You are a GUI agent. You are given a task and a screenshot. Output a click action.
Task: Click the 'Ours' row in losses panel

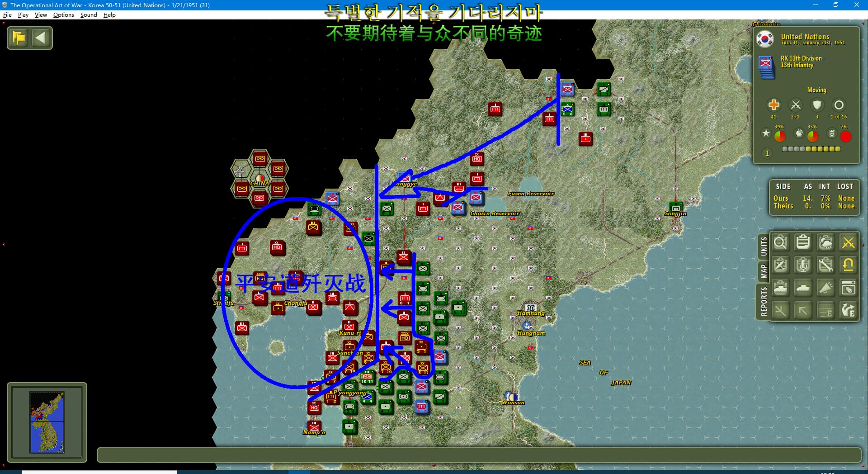point(814,198)
